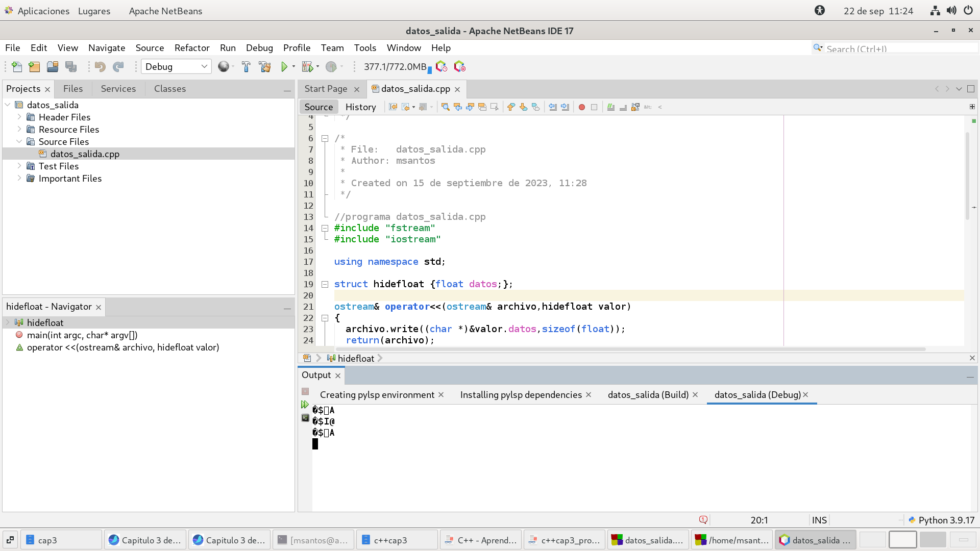Click Find Selection magnifier icon in editor

(x=445, y=107)
